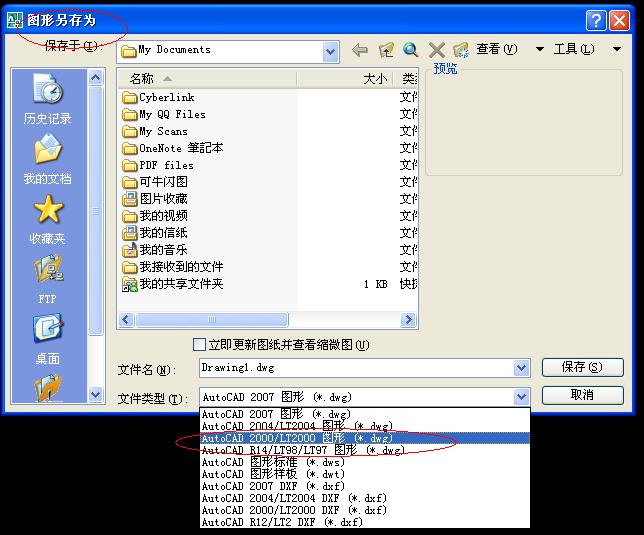
Task: Select the 我的信纸 folder
Action: click(x=155, y=233)
